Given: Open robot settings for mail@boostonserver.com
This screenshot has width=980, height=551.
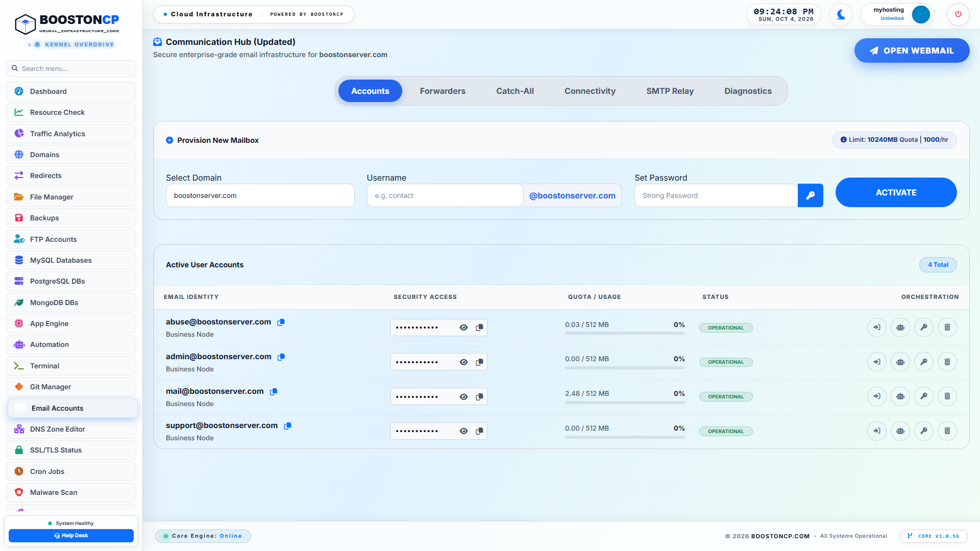Looking at the screenshot, I should (900, 396).
